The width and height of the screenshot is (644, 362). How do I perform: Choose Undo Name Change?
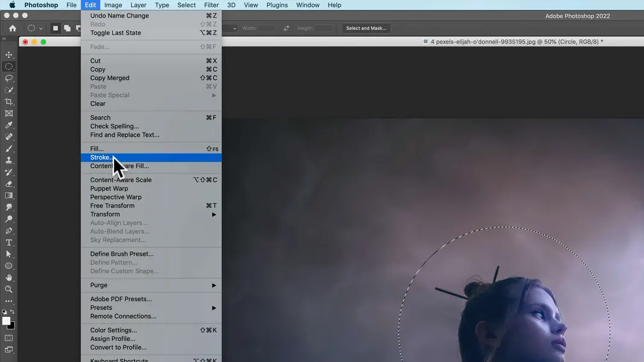[152, 16]
